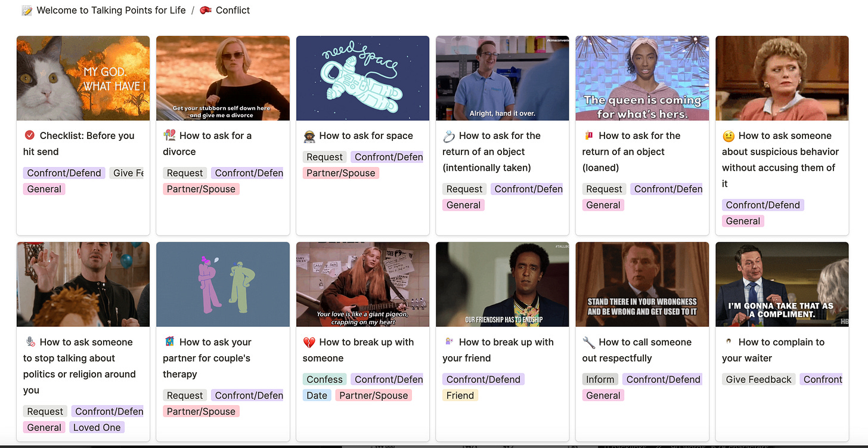Open 'How to ask your partner for couple's therapy' title

click(x=207, y=358)
